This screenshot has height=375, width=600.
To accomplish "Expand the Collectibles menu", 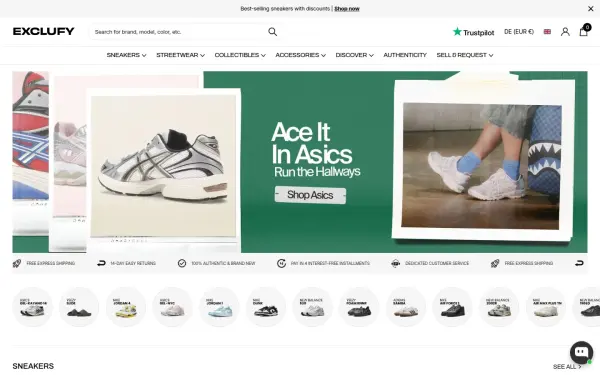I will click(x=240, y=55).
